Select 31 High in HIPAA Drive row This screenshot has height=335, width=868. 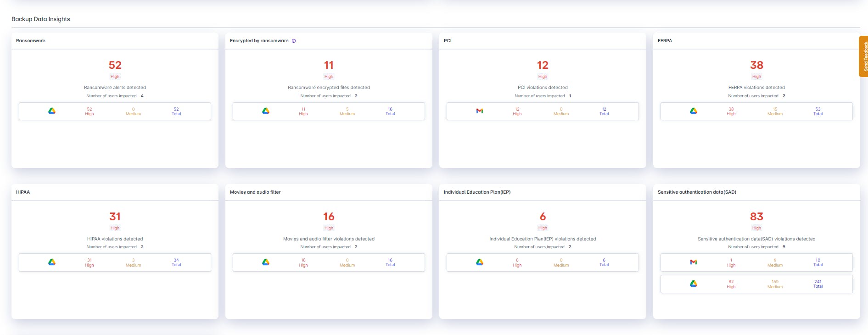pyautogui.click(x=90, y=262)
